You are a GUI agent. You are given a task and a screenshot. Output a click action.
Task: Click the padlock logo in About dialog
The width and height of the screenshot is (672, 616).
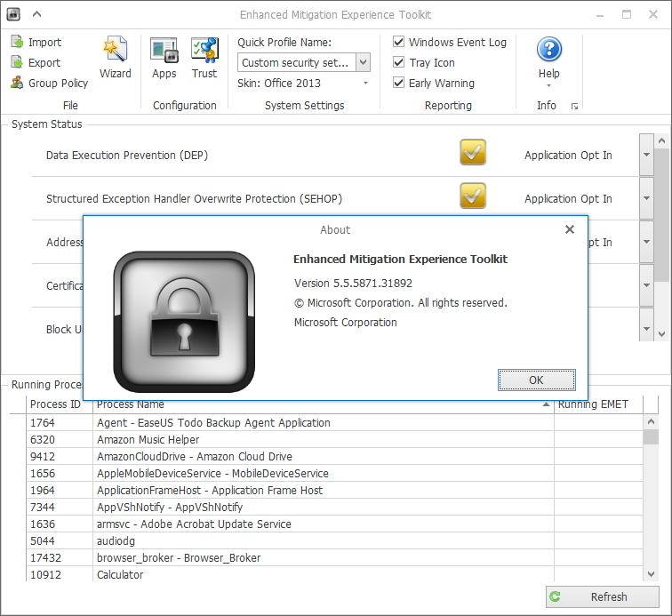coord(184,322)
